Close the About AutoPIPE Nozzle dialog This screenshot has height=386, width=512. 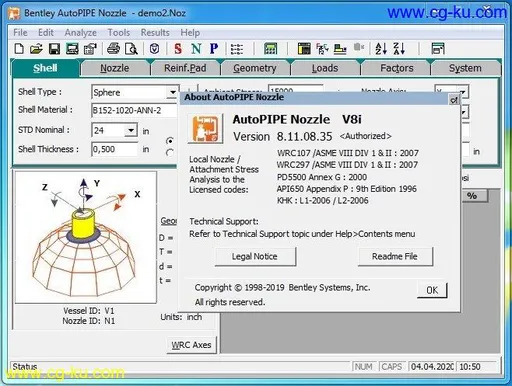point(454,99)
